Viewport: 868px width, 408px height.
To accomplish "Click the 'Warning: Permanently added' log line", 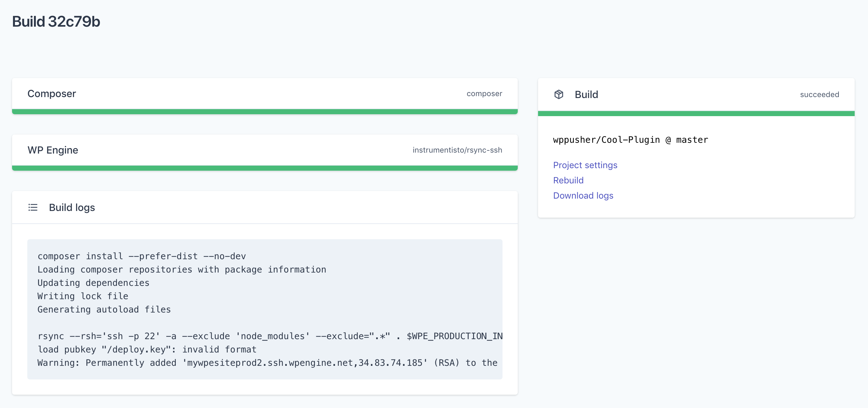I will point(267,363).
